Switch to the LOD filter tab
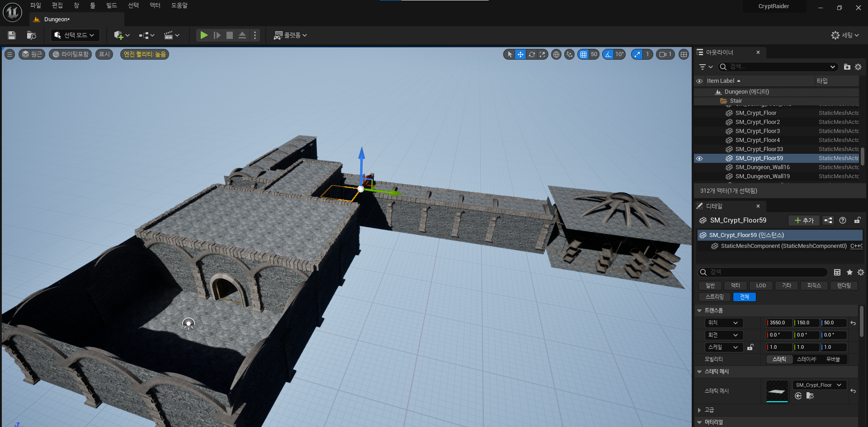The height and width of the screenshot is (427, 868). point(761,285)
